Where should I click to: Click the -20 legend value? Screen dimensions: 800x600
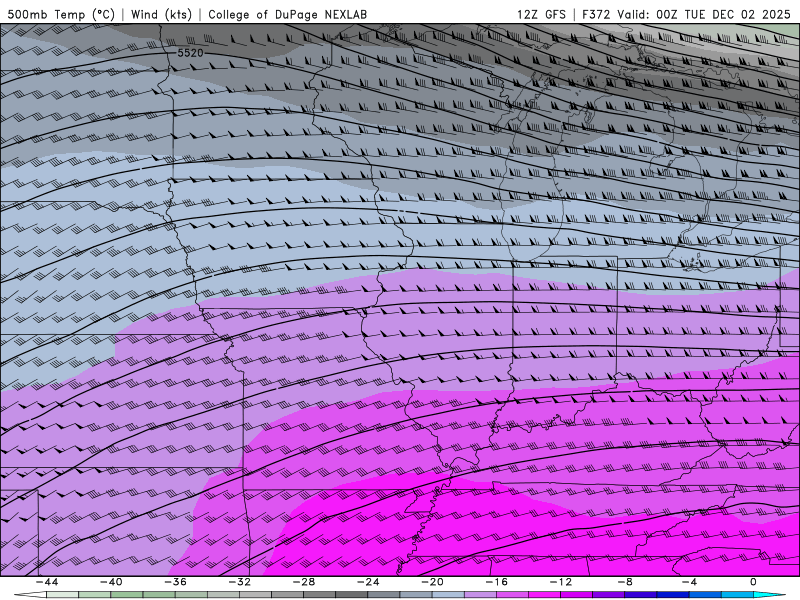[432, 582]
